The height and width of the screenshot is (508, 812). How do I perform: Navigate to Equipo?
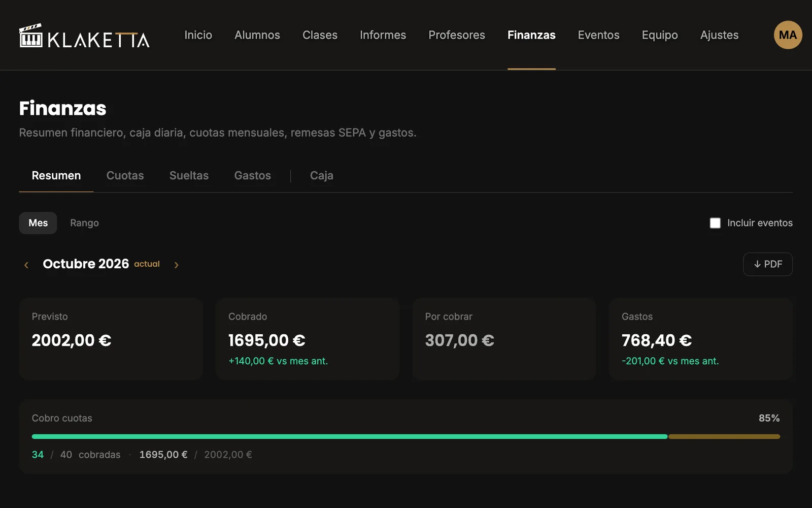(660, 35)
